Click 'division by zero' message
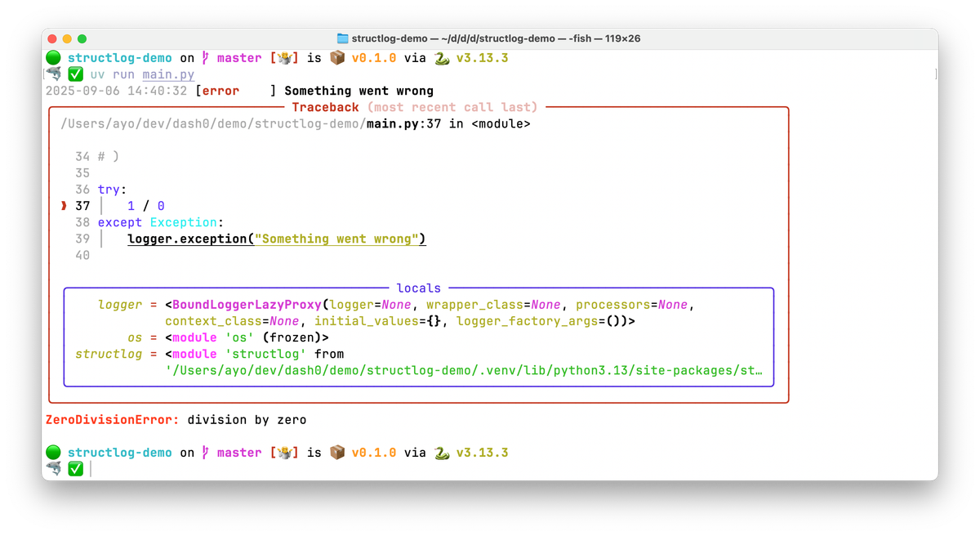Image resolution: width=980 pixels, height=536 pixels. 247,420
